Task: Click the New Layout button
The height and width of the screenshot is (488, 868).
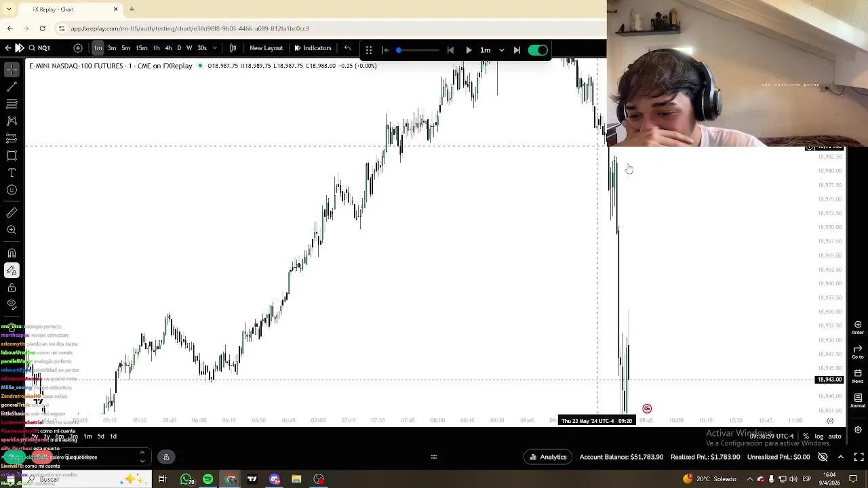Action: coord(266,47)
